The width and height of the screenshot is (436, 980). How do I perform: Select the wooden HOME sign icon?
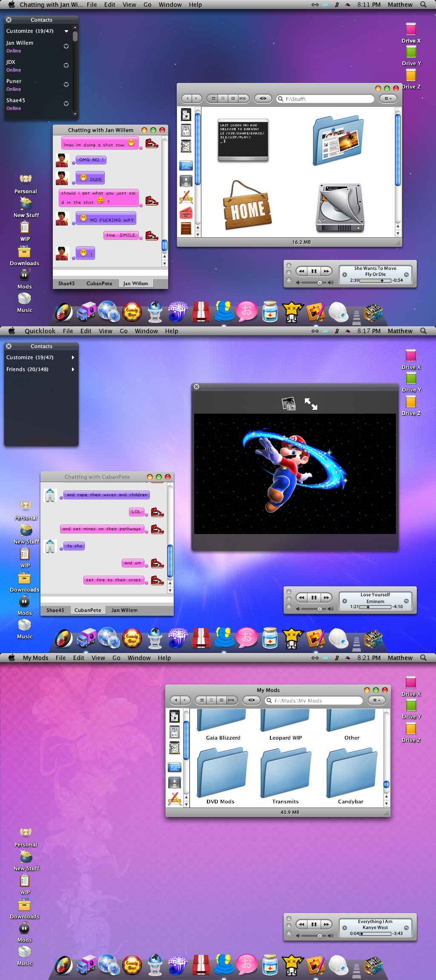tap(247, 206)
